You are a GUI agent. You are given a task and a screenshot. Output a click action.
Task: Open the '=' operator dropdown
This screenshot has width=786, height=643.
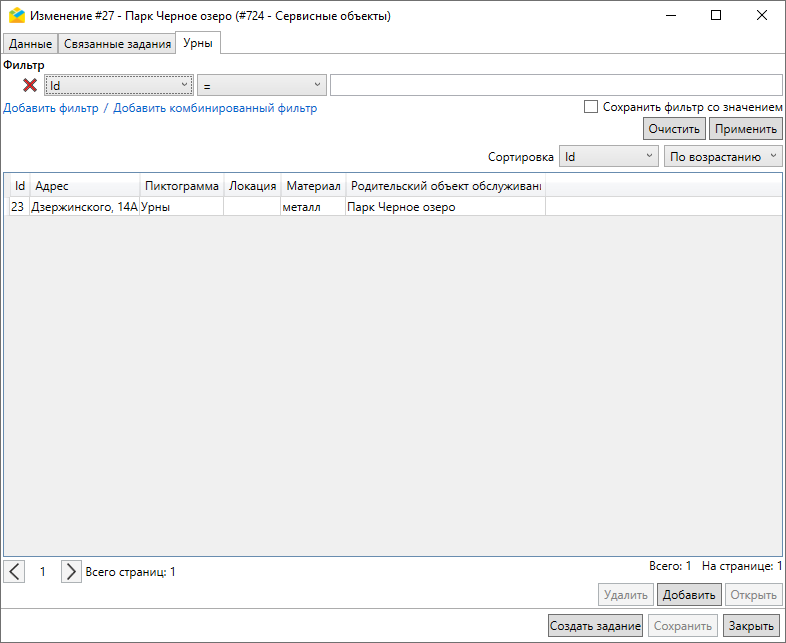[x=261, y=86]
